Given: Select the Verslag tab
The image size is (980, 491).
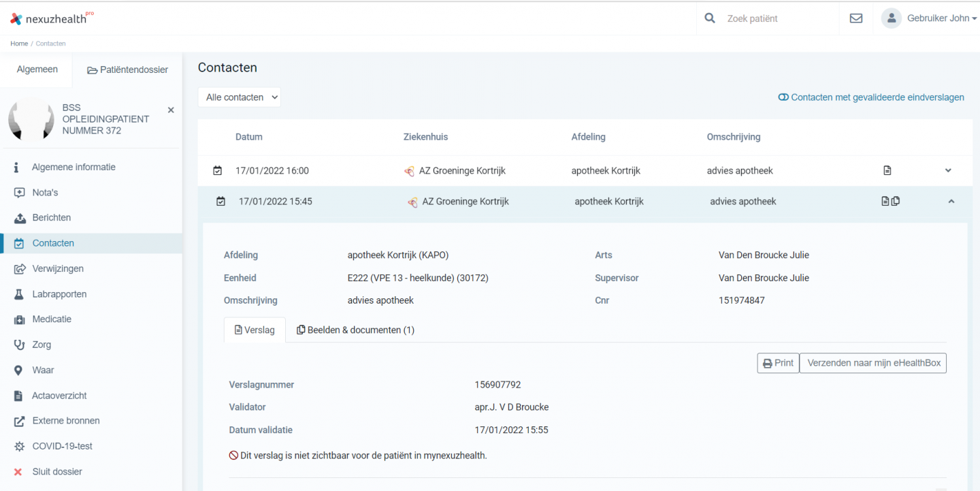Looking at the screenshot, I should tap(255, 330).
